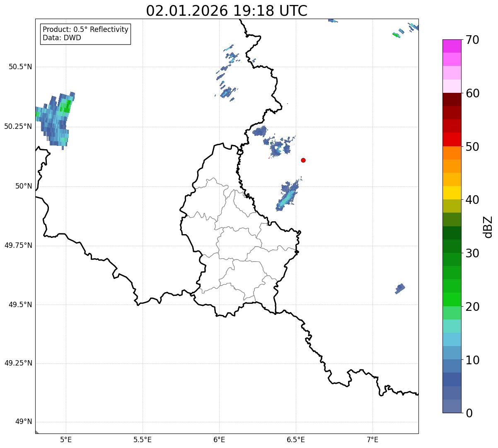Click the longitude label "6.5°E"

(x=296, y=440)
